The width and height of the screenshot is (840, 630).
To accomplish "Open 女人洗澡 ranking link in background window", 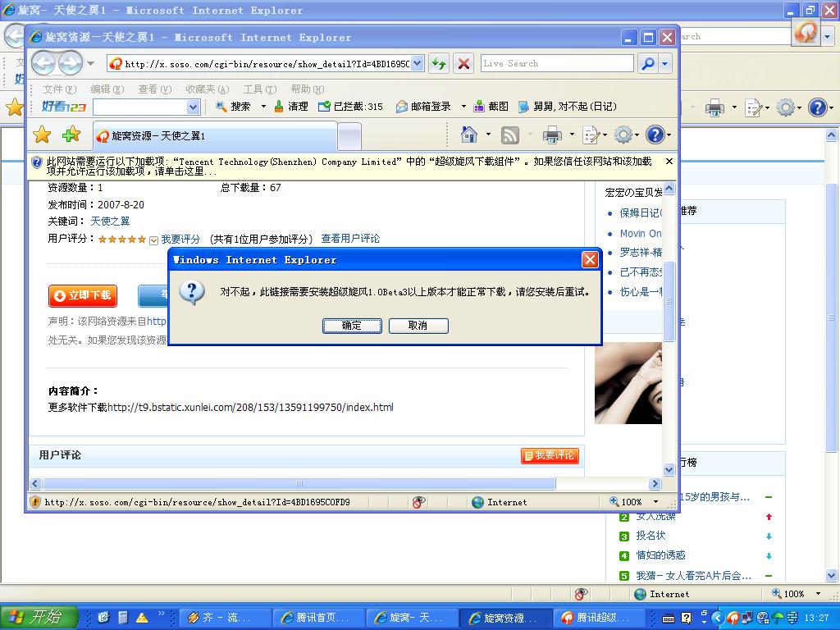I will 655,517.
